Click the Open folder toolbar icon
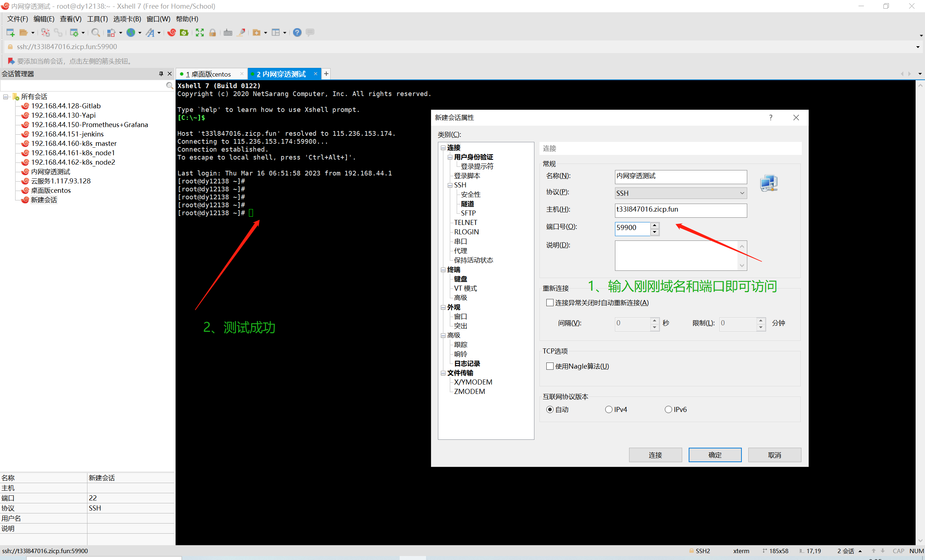Screen dimensions: 925x560 pyautogui.click(x=23, y=32)
